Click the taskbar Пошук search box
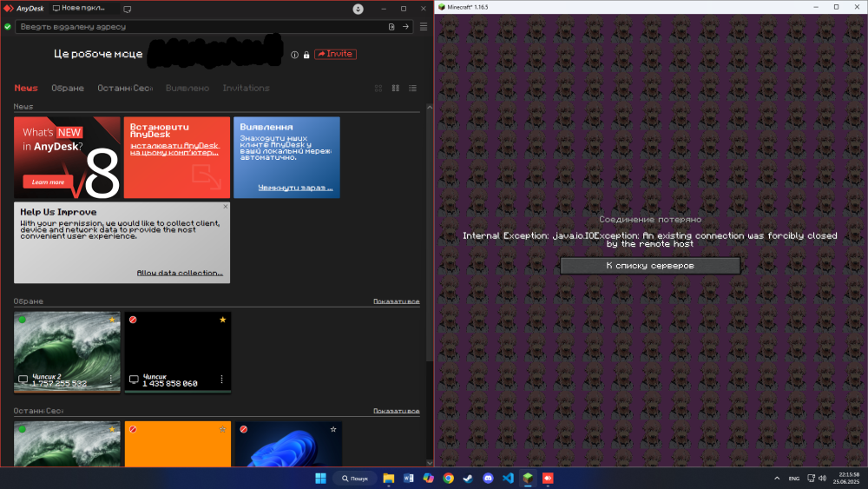 pos(355,478)
